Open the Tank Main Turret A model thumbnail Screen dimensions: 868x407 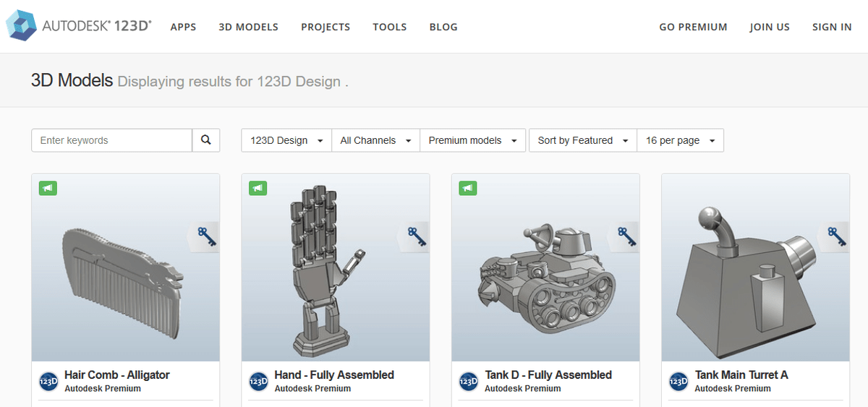[x=756, y=267]
